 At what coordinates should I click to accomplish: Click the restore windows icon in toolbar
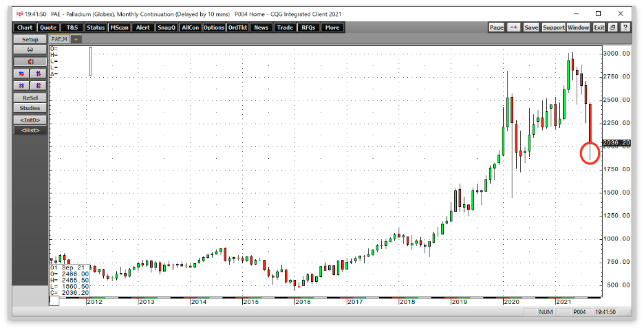click(613, 27)
